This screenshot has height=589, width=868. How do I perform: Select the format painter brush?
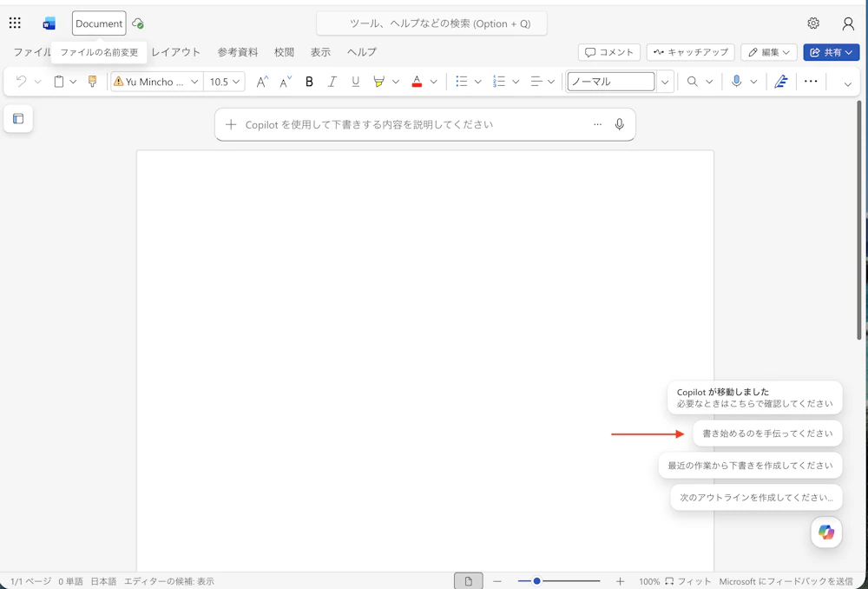[x=93, y=82]
